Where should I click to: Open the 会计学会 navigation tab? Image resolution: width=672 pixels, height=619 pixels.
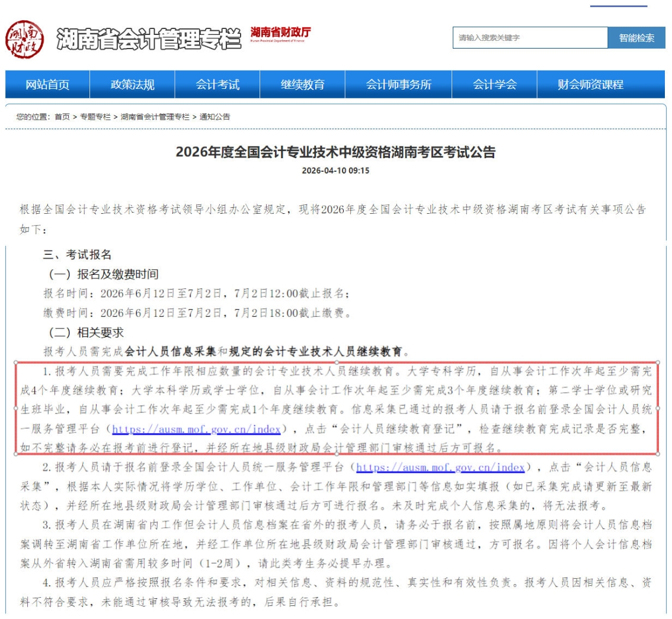[x=495, y=84]
